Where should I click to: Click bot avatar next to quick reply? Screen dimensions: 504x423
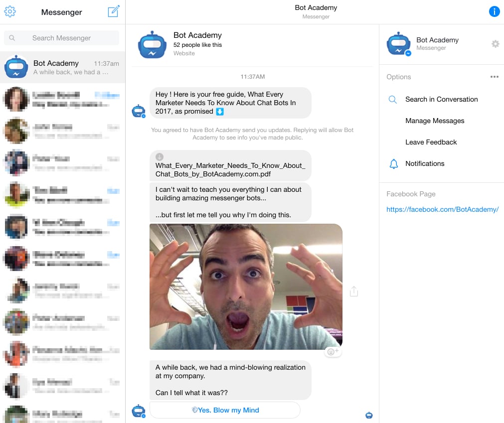pyautogui.click(x=139, y=411)
